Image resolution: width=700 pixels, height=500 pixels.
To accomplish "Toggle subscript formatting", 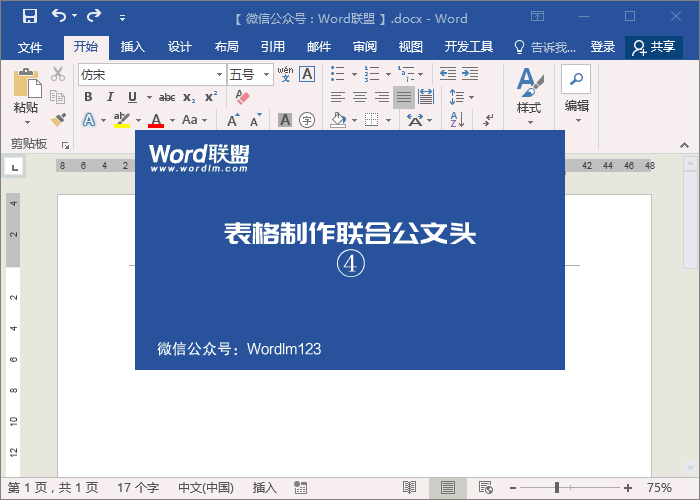I will click(x=189, y=97).
